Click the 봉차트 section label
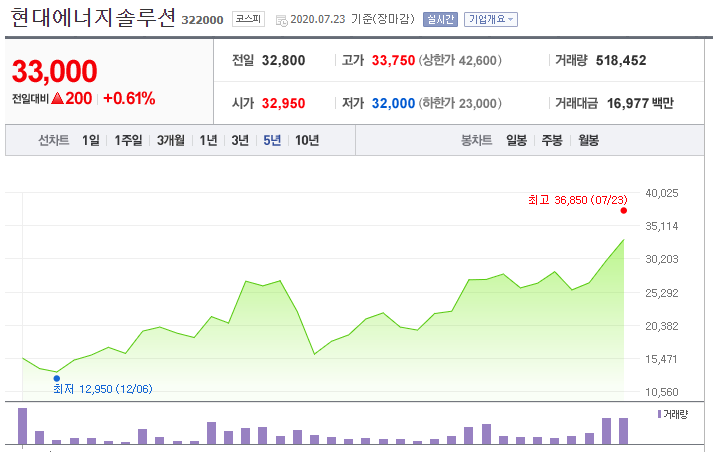The image size is (713, 452). (477, 140)
